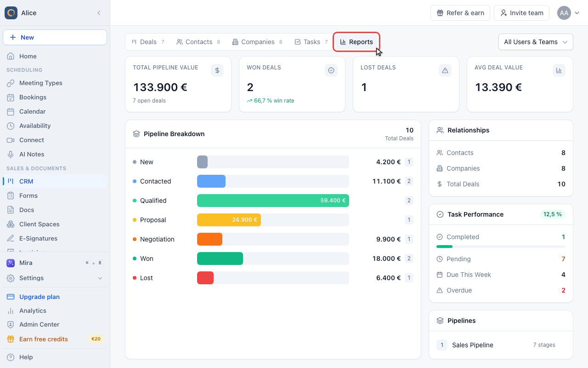Collapse the sidebar with the chevron
588x368 pixels.
(x=99, y=13)
